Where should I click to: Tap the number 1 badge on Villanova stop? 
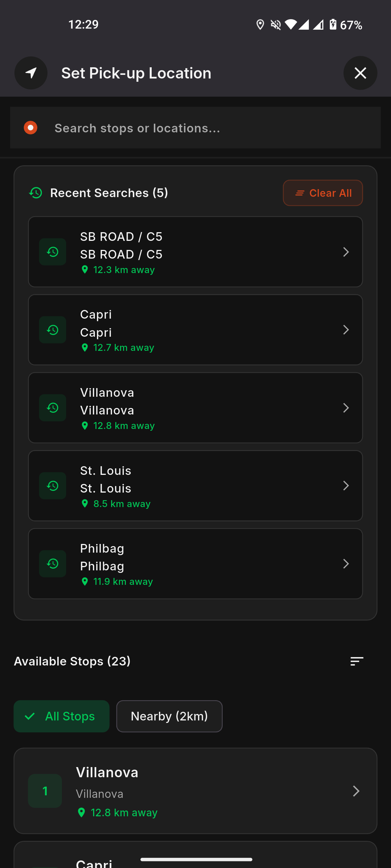pos(45,791)
